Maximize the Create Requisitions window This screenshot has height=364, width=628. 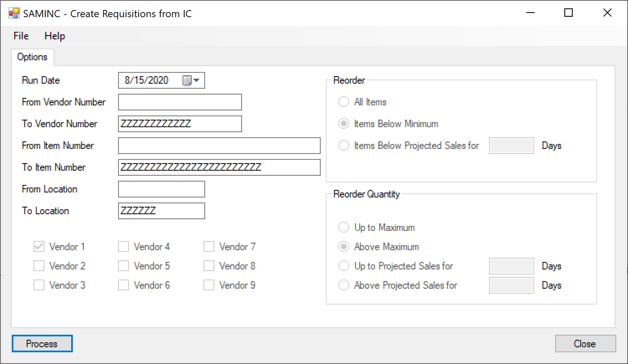[x=569, y=13]
